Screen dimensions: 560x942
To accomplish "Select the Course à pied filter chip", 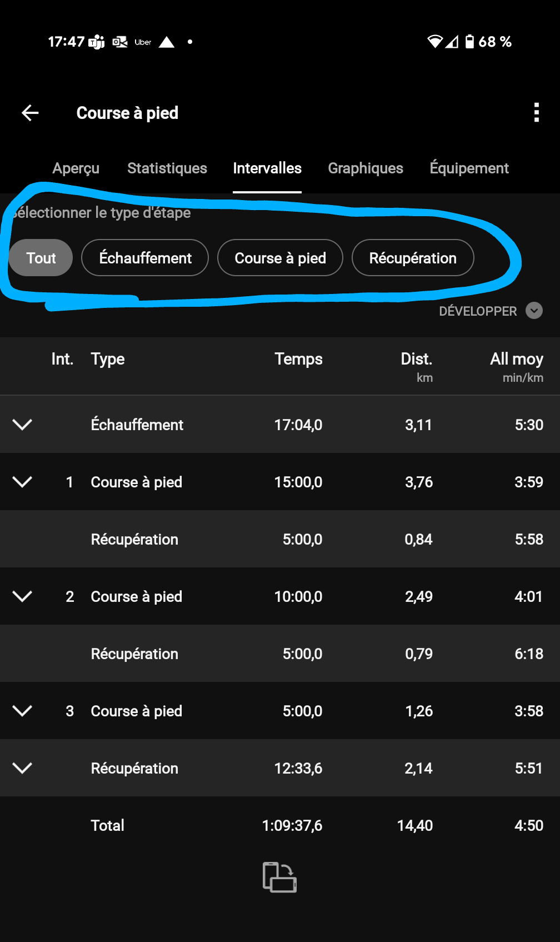I will point(280,258).
